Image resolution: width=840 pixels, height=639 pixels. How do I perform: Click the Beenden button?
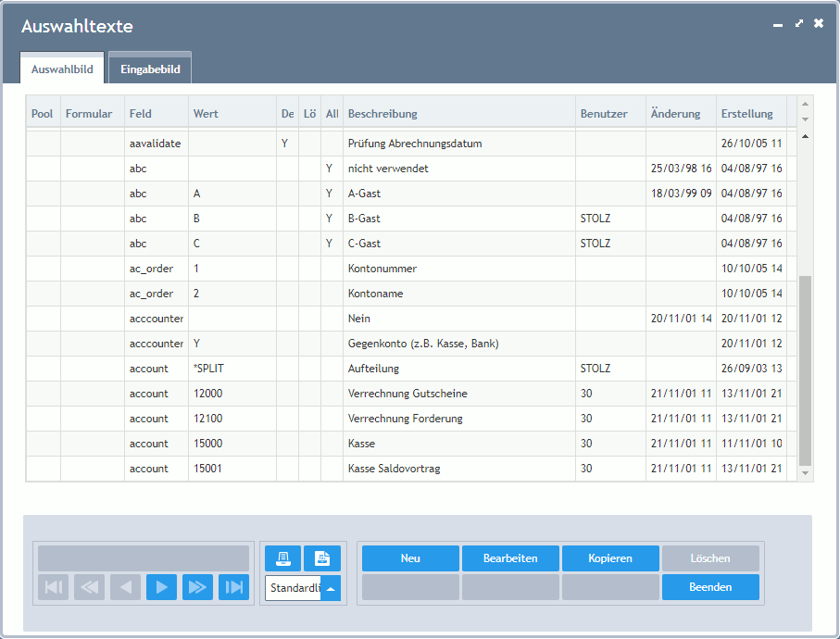(x=710, y=587)
